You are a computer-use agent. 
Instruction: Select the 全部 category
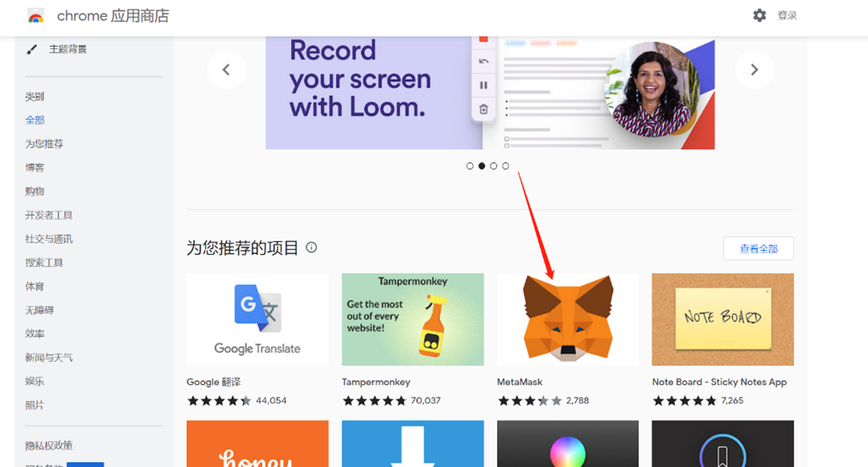(x=35, y=120)
